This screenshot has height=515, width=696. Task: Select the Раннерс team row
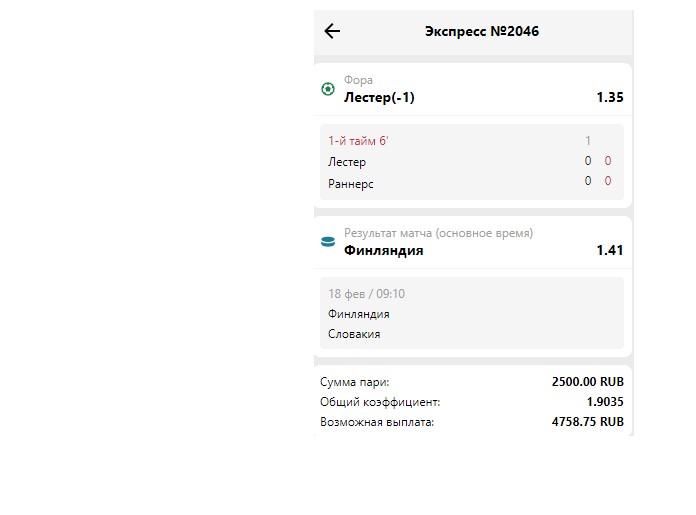[x=471, y=183]
